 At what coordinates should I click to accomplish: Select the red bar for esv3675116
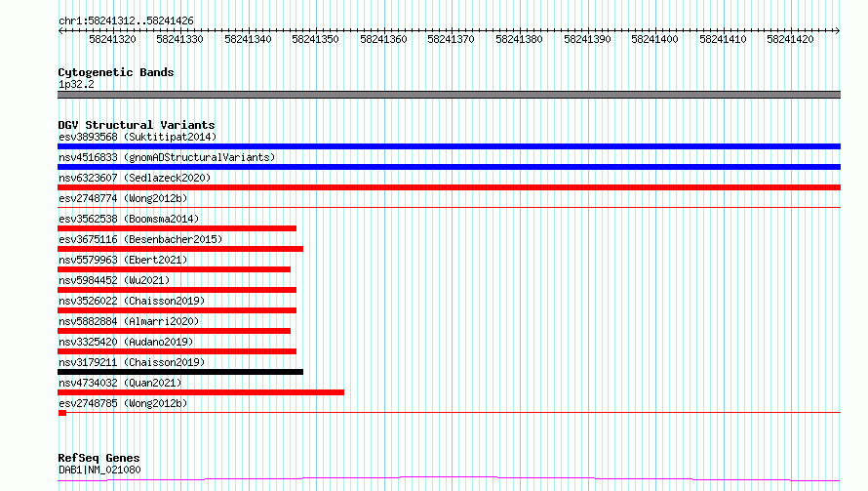pyautogui.click(x=180, y=249)
